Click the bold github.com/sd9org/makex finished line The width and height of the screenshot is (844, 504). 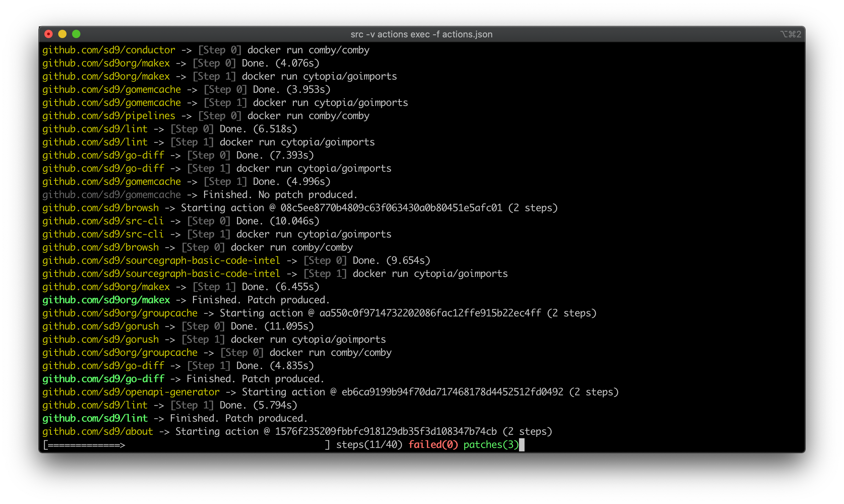coord(106,300)
